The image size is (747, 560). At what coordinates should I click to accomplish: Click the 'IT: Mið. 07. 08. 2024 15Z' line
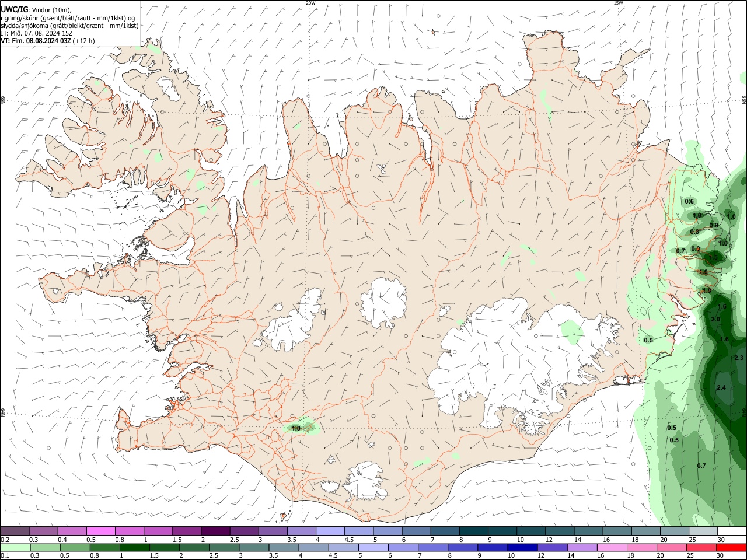tap(37, 33)
